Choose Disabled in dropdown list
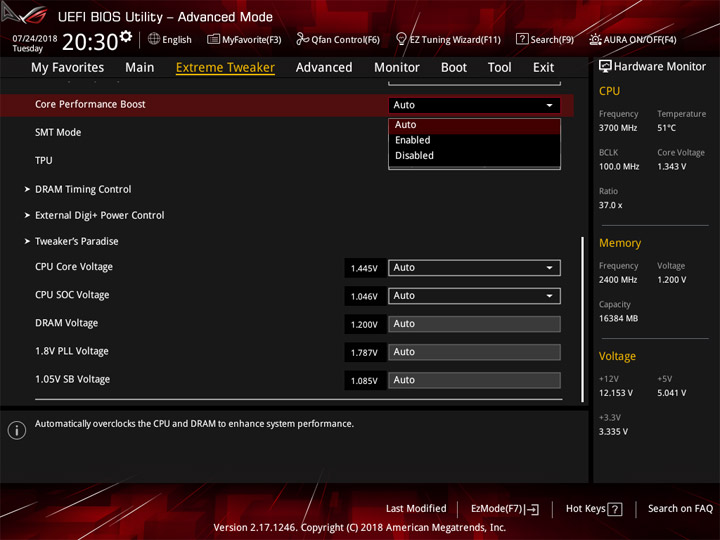This screenshot has width=720, height=540. click(x=474, y=156)
